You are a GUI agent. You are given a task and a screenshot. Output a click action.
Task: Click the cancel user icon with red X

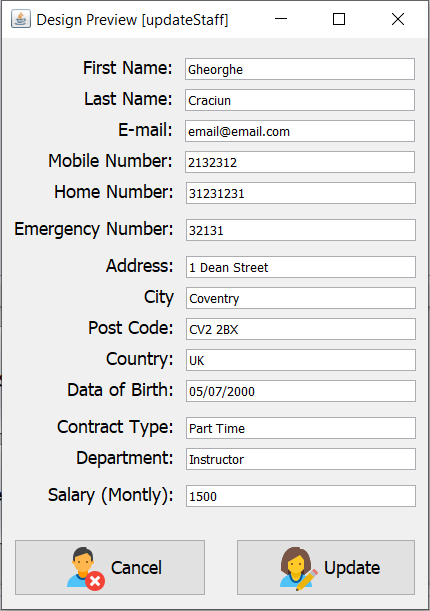(86, 569)
